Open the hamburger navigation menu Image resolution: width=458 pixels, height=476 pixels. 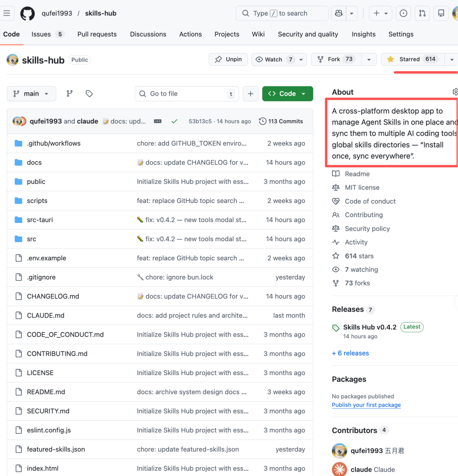pyautogui.click(x=7, y=13)
